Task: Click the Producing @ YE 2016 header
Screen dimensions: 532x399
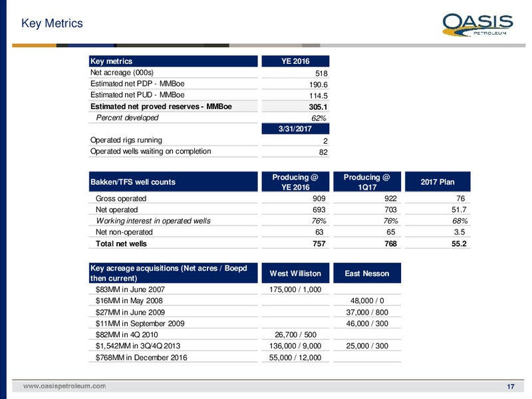Action: (x=295, y=182)
